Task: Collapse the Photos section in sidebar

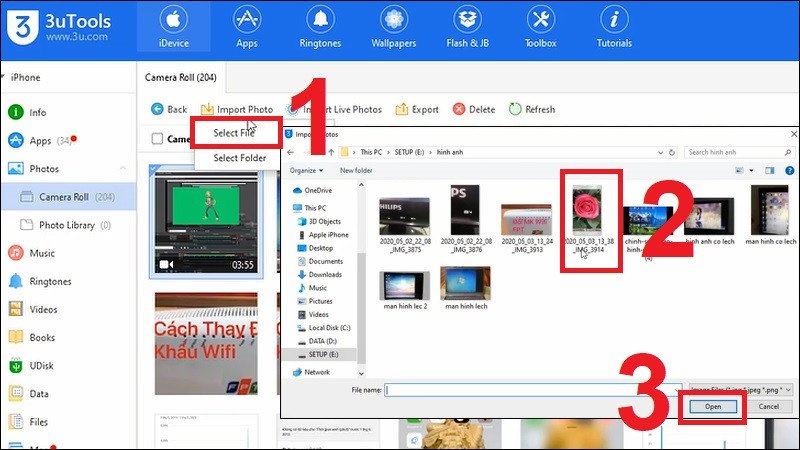Action: pos(123,168)
